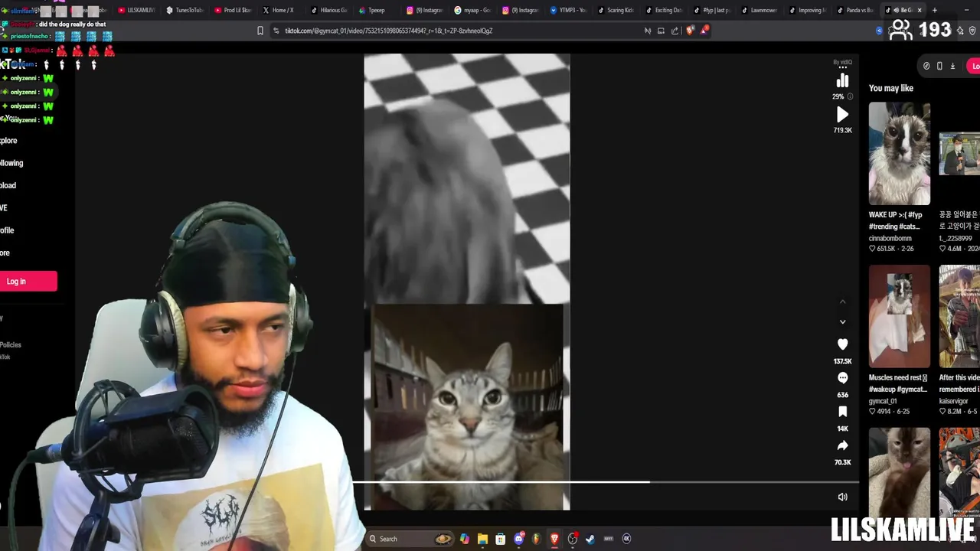Click the vidIQ play count icon showing 719.3K
The width and height of the screenshot is (980, 551).
pyautogui.click(x=842, y=115)
